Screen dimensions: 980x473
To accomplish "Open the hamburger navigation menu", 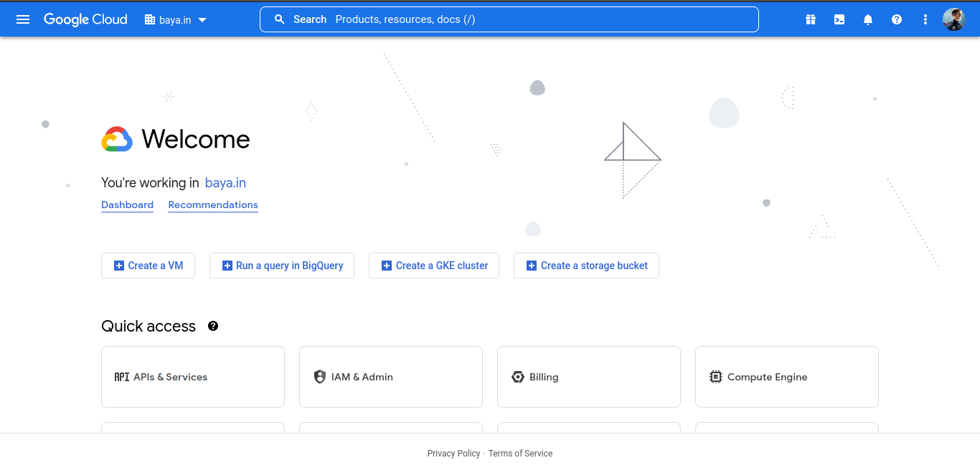I will [23, 19].
